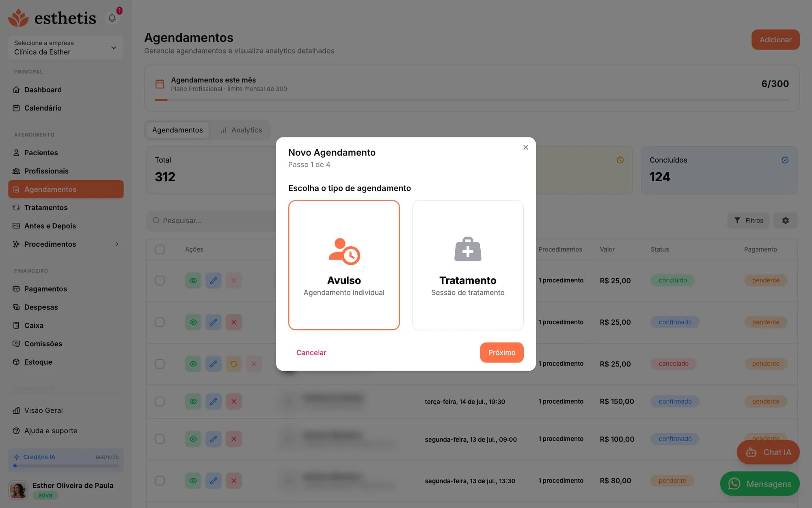
Task: Switch to the Analytics tab
Action: 241,130
